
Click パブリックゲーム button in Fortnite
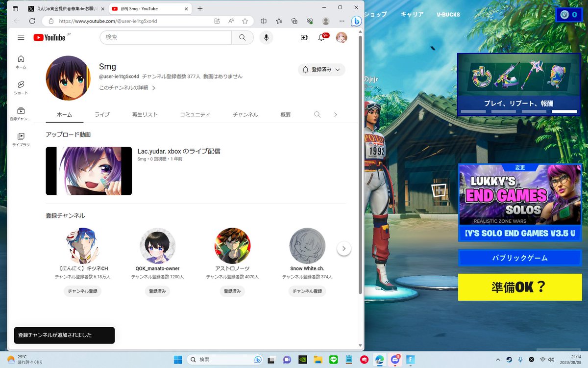click(519, 258)
